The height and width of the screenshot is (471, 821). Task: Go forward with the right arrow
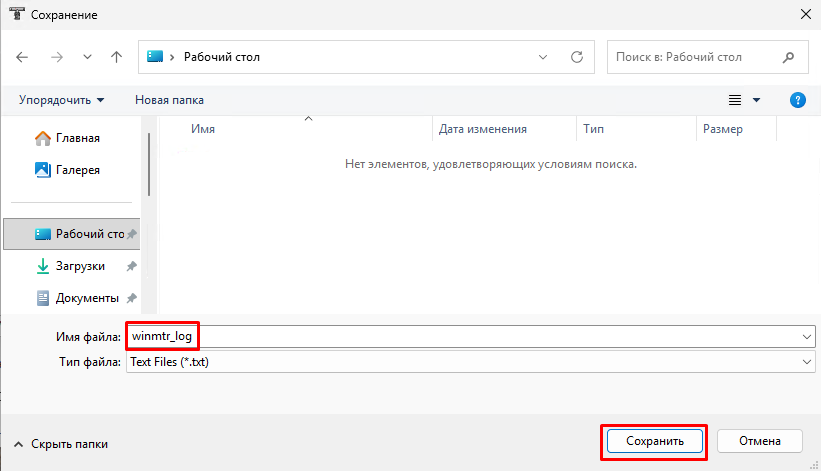tap(57, 57)
